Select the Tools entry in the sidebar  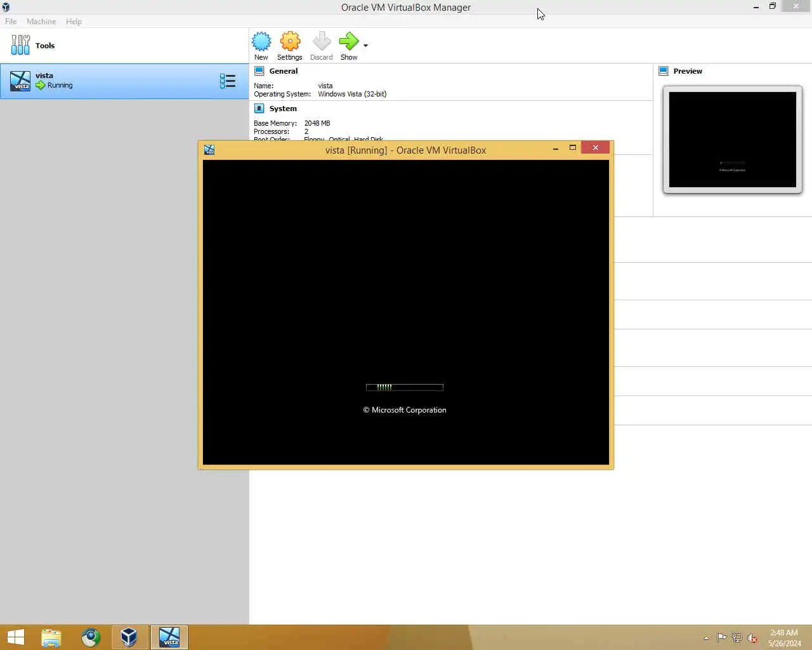click(124, 45)
